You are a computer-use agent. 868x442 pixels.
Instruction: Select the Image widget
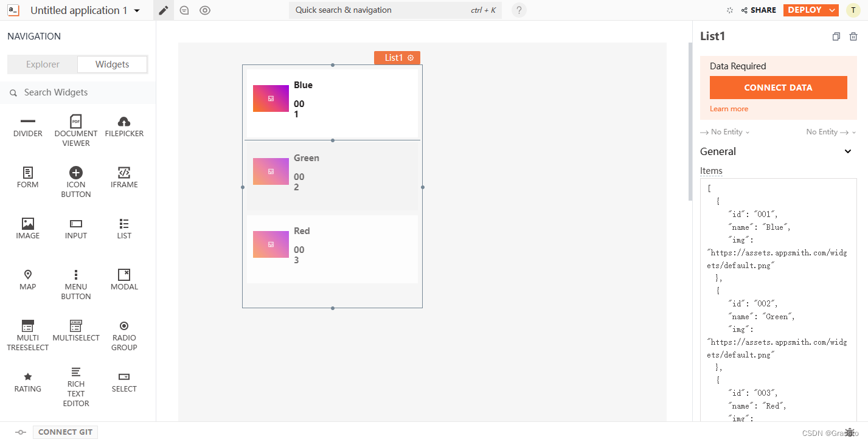pyautogui.click(x=28, y=229)
